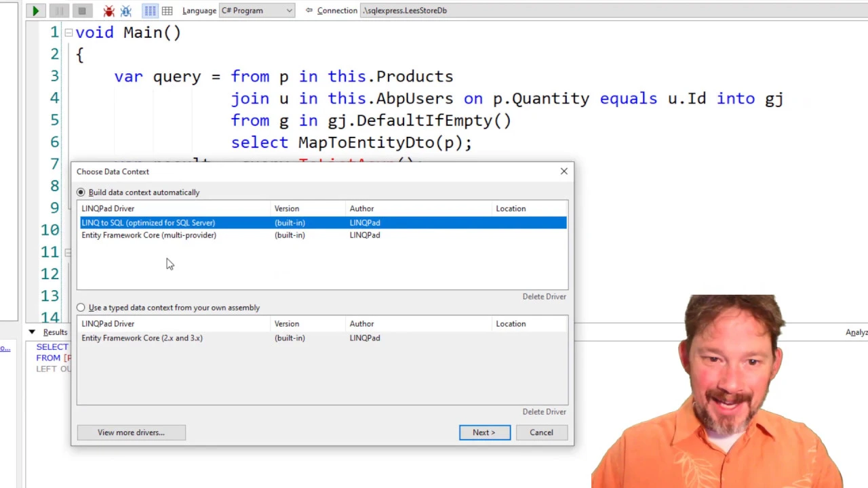868x488 pixels.
Task: Open the Language C# Program dropdown
Action: pyautogui.click(x=257, y=11)
